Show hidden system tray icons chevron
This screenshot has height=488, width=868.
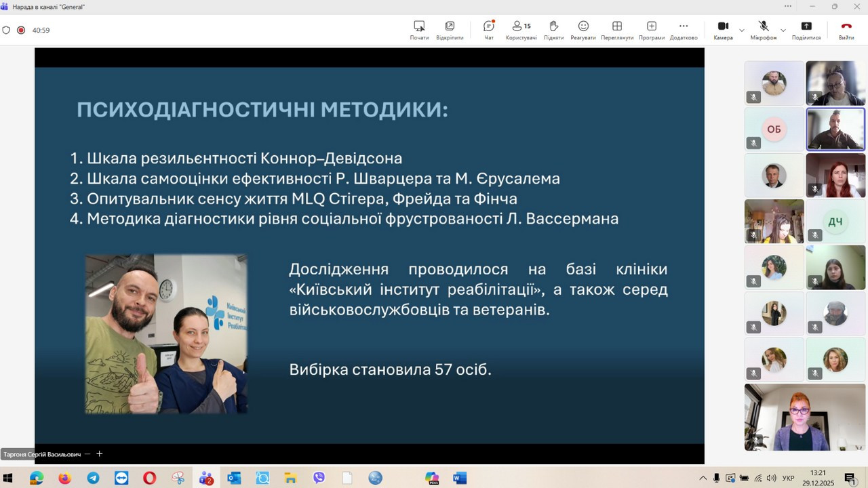tap(703, 479)
